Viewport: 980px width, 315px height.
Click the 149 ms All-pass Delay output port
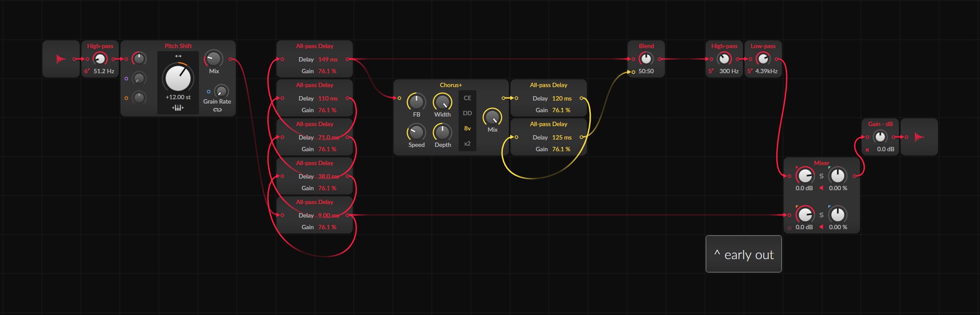347,59
